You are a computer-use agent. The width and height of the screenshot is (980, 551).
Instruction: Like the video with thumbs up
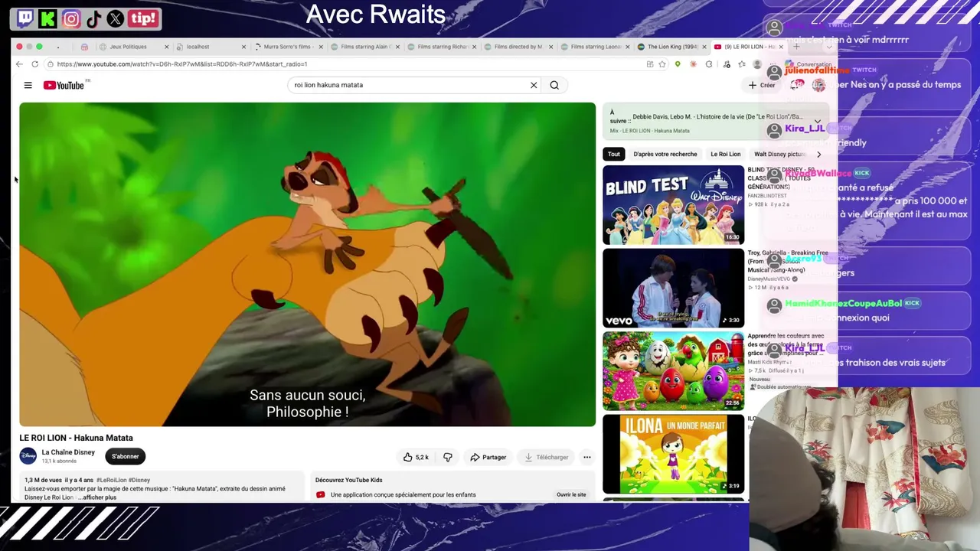(416, 457)
